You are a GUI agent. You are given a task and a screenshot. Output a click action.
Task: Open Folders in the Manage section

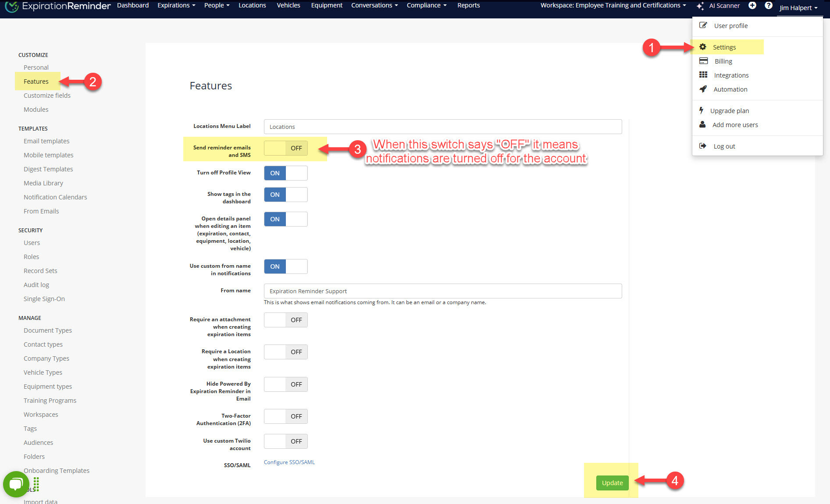(x=34, y=457)
